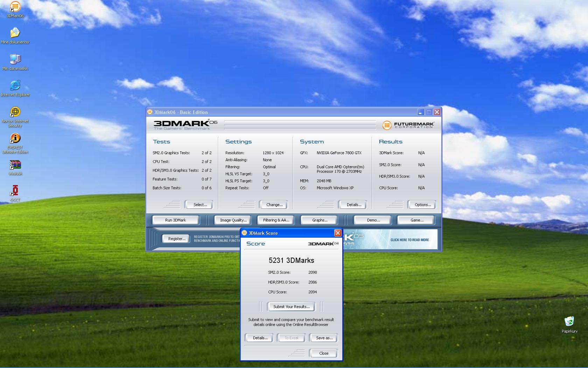Close the 3DMark Score dialog with X
This screenshot has height=368, width=588.
click(x=337, y=233)
